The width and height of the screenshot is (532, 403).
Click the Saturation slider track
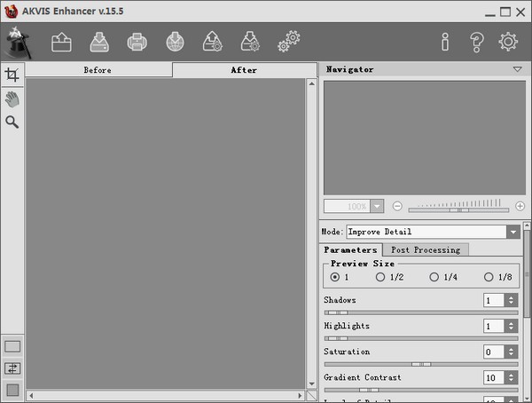tap(421, 364)
